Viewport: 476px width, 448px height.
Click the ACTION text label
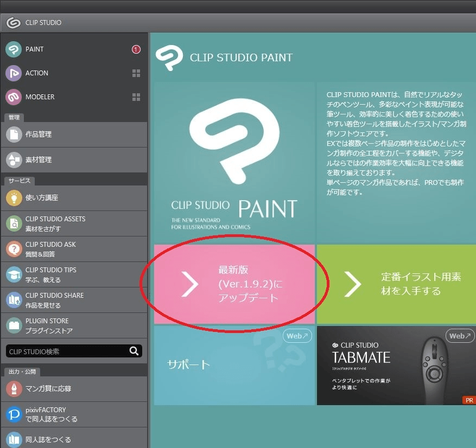[37, 73]
